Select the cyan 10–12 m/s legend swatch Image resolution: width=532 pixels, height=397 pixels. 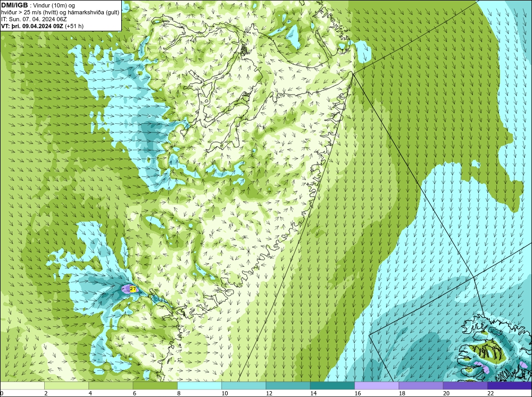[244, 386]
